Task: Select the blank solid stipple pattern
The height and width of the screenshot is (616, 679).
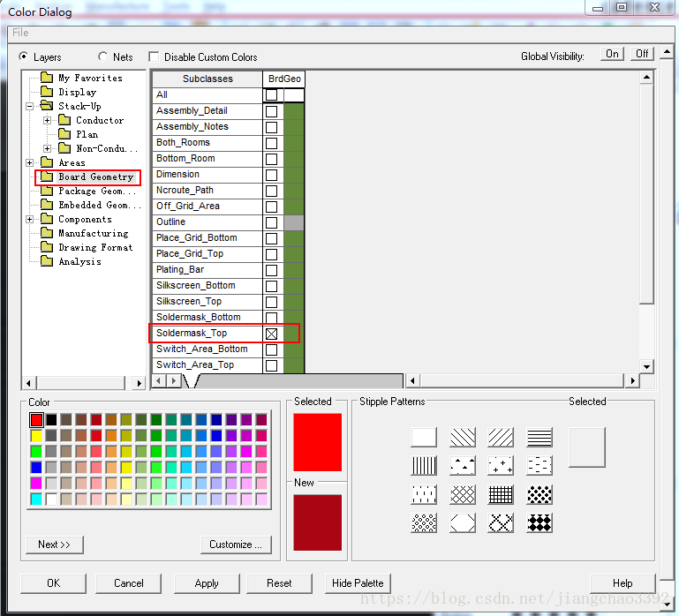Action: pos(424,437)
